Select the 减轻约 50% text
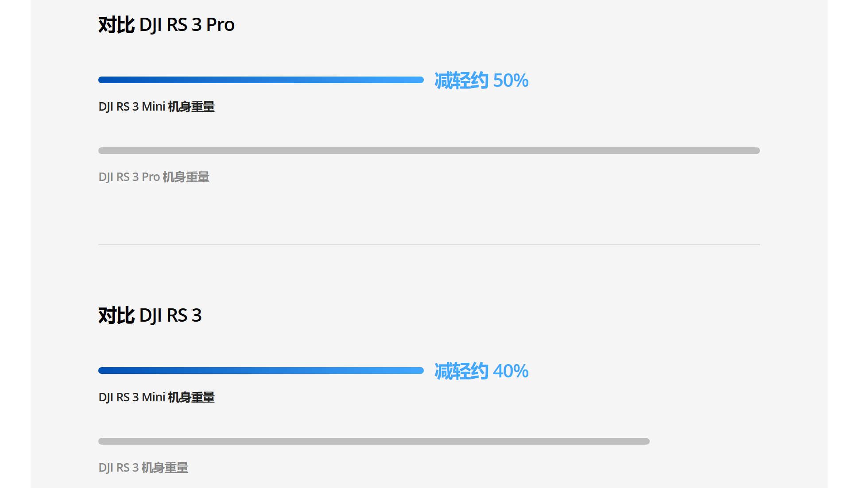This screenshot has height=488, width=868. 481,81
